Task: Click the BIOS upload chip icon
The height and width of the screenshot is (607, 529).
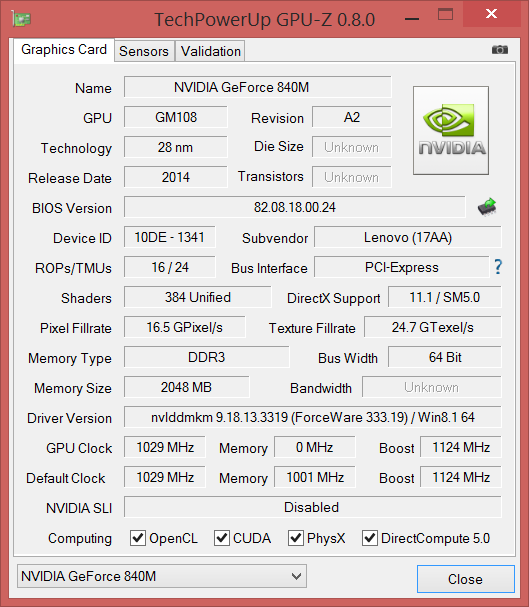Action: 487,207
